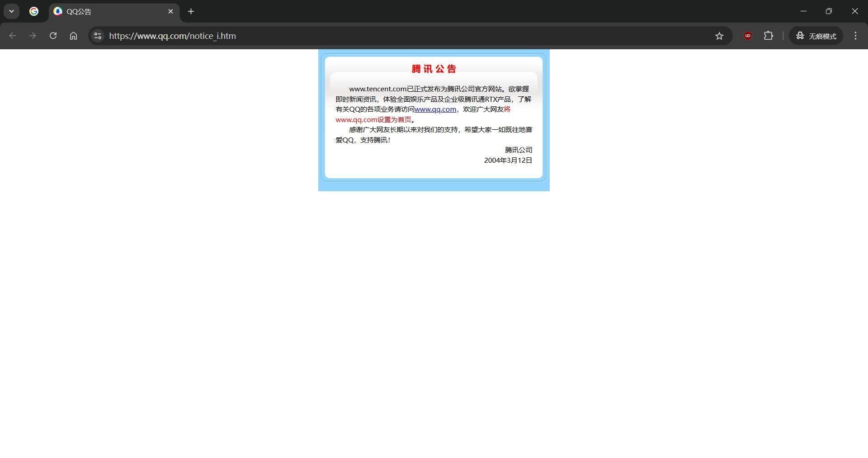Select the QQ公告 tab
This screenshot has height=458, width=868.
pyautogui.click(x=114, y=11)
